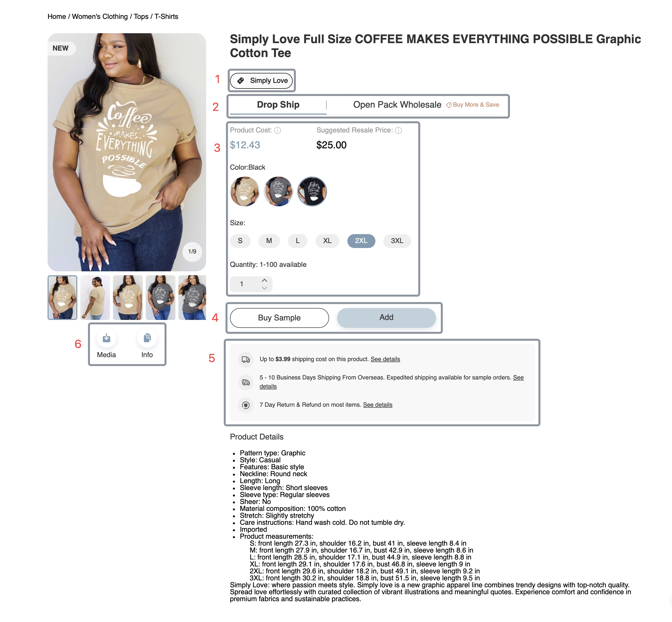Click the Add to cart button
This screenshot has height=622, width=672.
point(386,317)
